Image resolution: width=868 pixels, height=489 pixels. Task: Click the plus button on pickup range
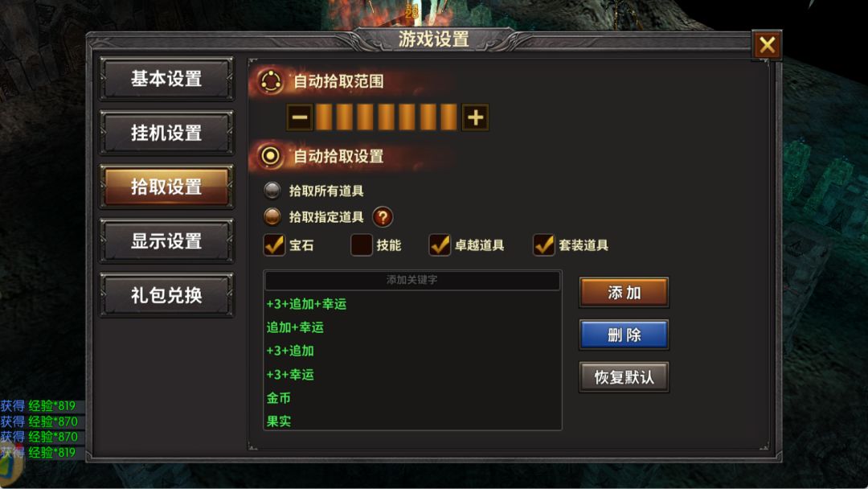tap(475, 117)
